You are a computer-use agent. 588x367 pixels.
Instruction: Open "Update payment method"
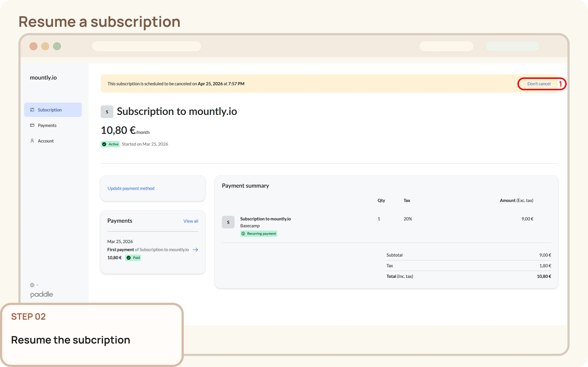pos(131,188)
